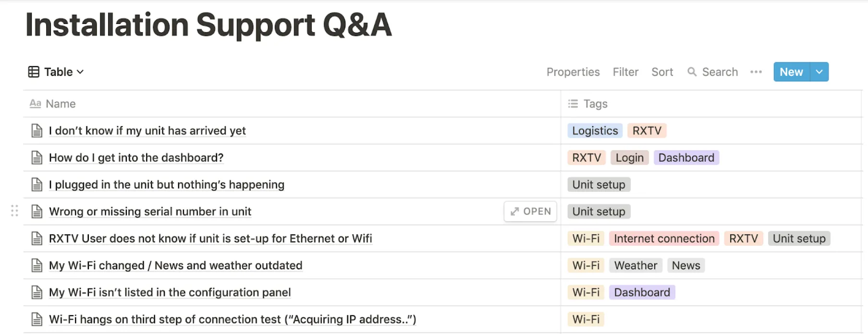Click the Properties button
868x334 pixels.
[x=573, y=72]
